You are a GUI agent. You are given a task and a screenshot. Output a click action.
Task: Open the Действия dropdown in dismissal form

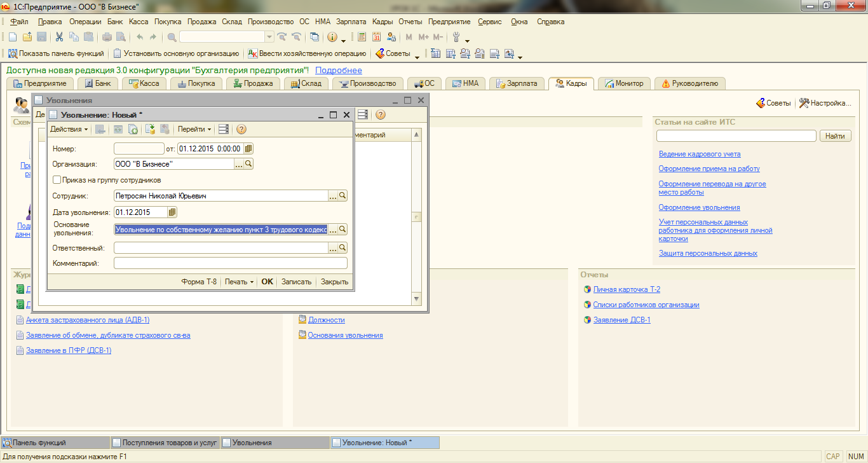[69, 129]
